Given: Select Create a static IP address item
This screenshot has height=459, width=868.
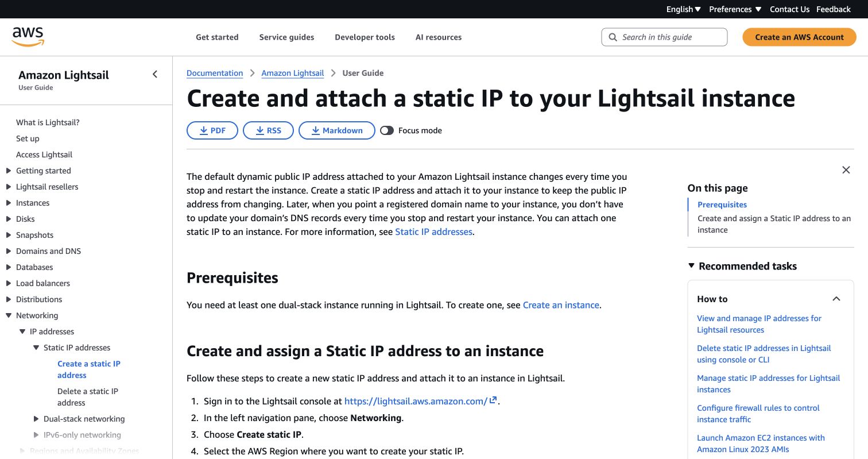Looking at the screenshot, I should pos(89,369).
